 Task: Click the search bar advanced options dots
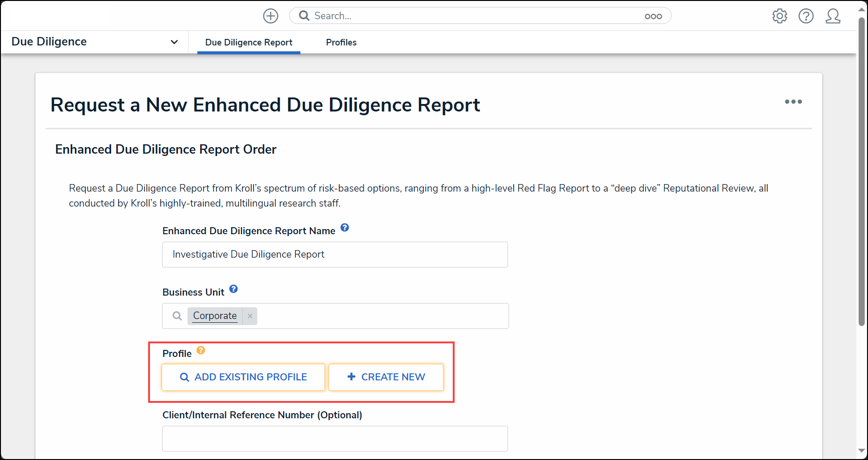pyautogui.click(x=653, y=16)
